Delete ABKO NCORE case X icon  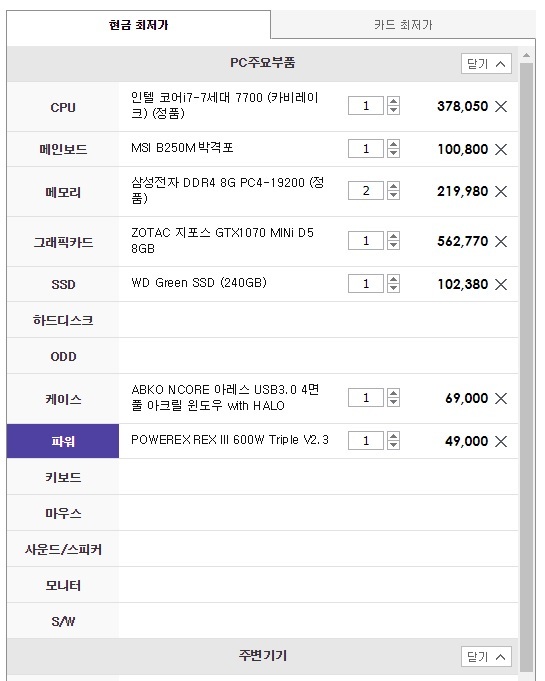click(x=501, y=398)
